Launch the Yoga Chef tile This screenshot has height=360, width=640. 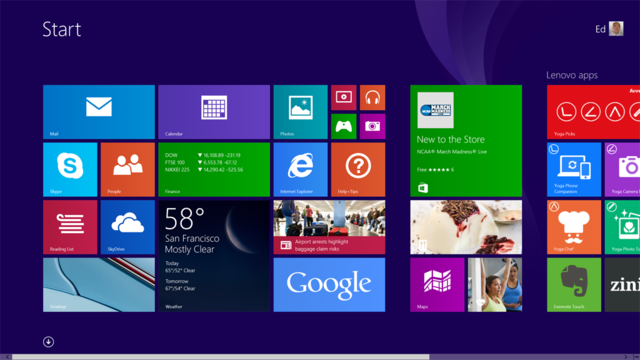(574, 227)
